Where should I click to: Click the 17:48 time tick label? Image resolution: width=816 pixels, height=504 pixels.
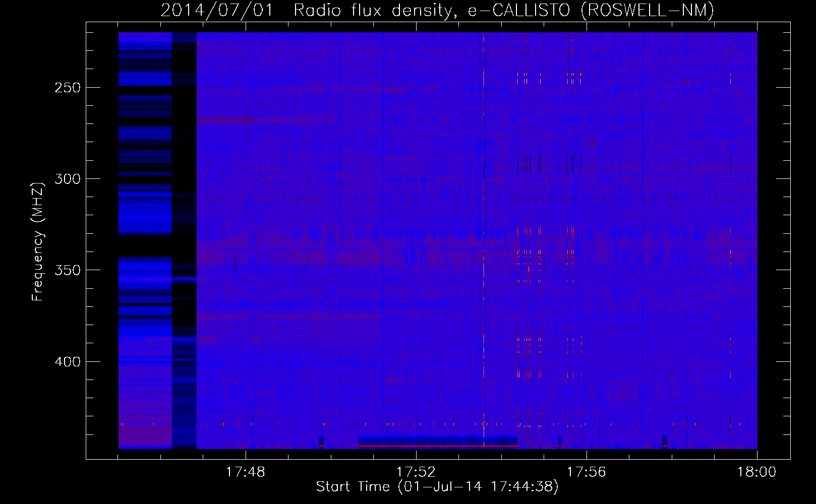point(246,472)
